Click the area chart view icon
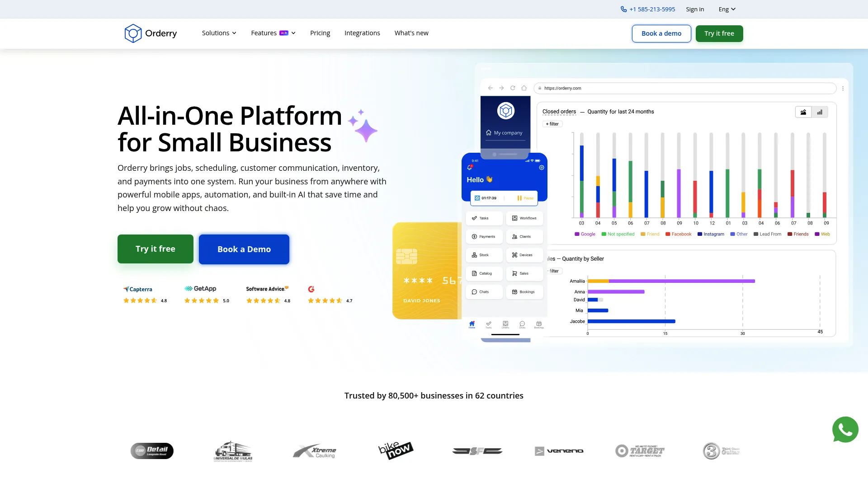The width and height of the screenshot is (868, 488). (x=803, y=112)
